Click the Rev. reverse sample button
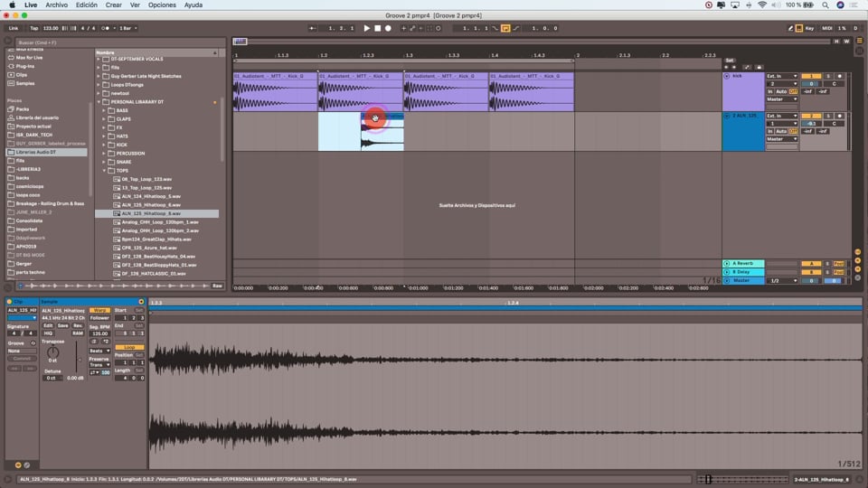The height and width of the screenshot is (488, 868). click(x=78, y=326)
